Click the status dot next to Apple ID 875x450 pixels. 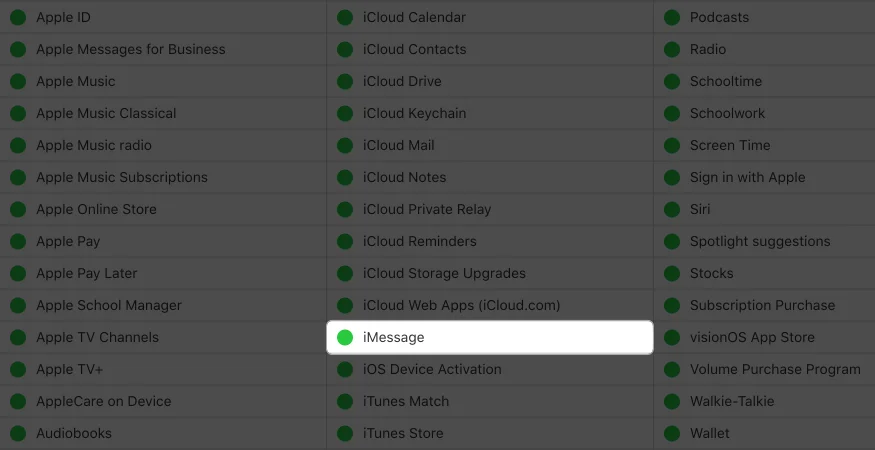[18, 17]
